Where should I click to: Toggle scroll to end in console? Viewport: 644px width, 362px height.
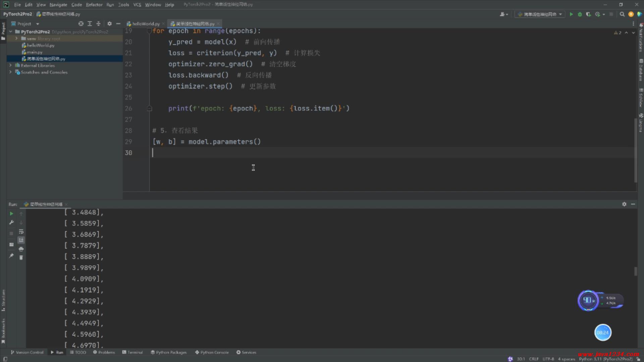point(21,240)
